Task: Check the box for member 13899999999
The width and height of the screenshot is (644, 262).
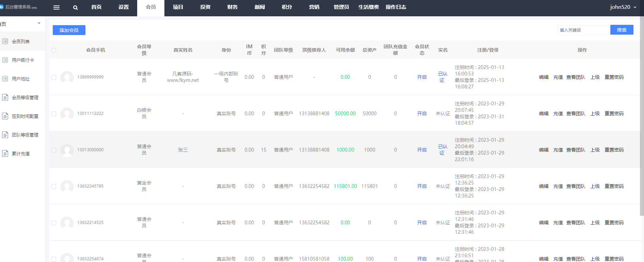Action: pos(54,77)
